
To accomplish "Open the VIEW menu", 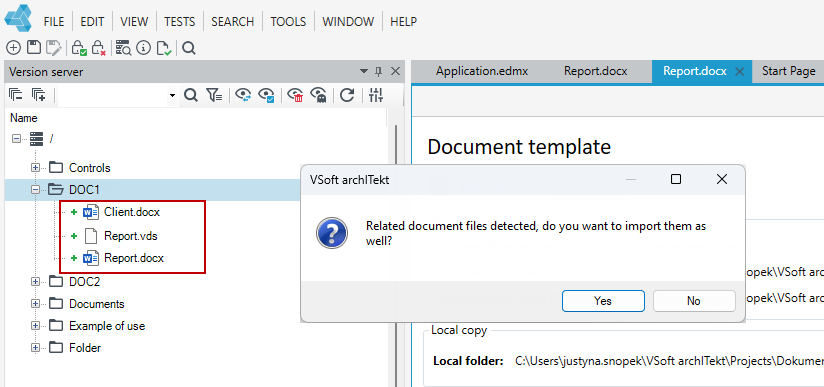I will point(134,22).
